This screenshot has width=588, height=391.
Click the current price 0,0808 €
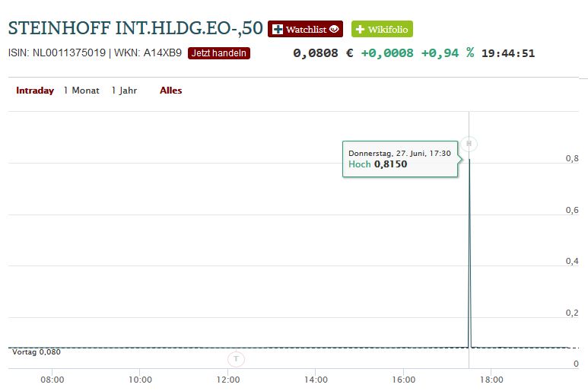(323, 53)
